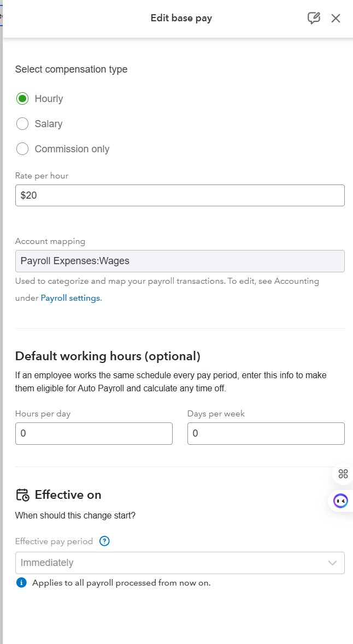
Task: Open the Payroll settings link
Action: click(70, 298)
